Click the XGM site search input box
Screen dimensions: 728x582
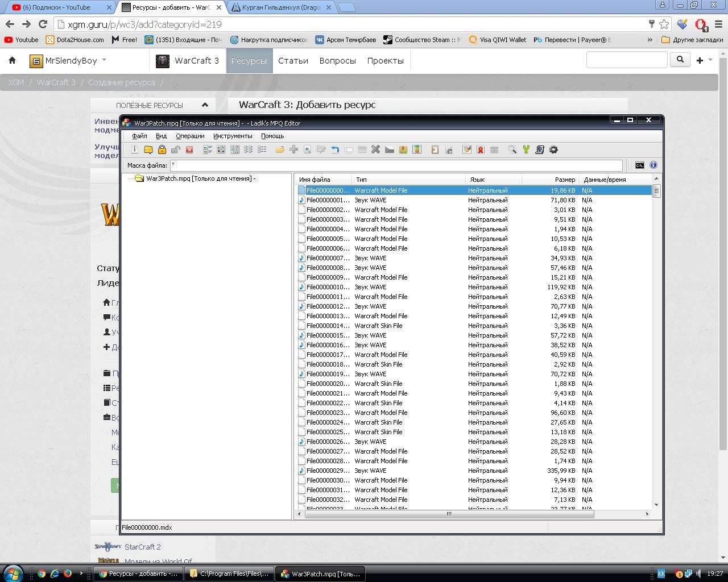coord(627,60)
